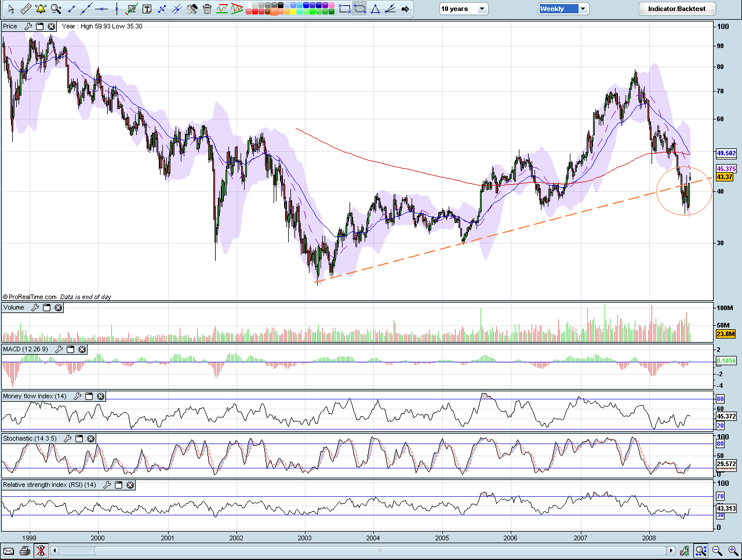Close the Stochastic indicator panel
742x560 pixels.
(x=90, y=438)
